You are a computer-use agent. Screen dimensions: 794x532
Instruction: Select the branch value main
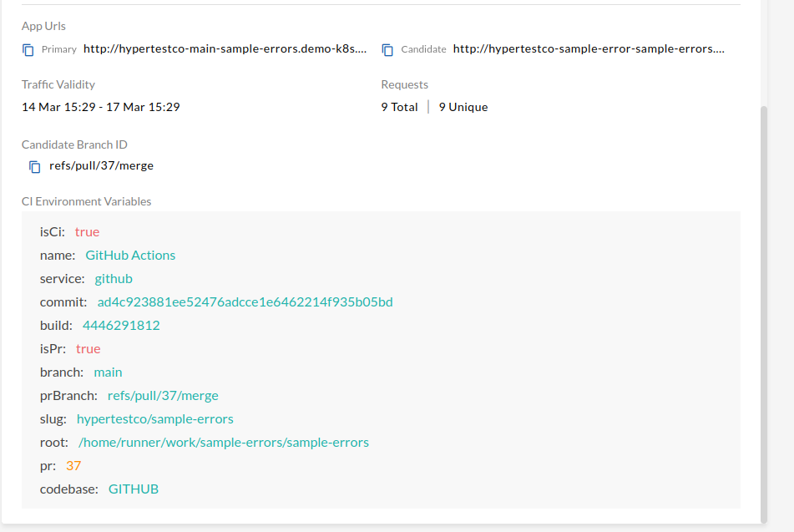(x=108, y=372)
